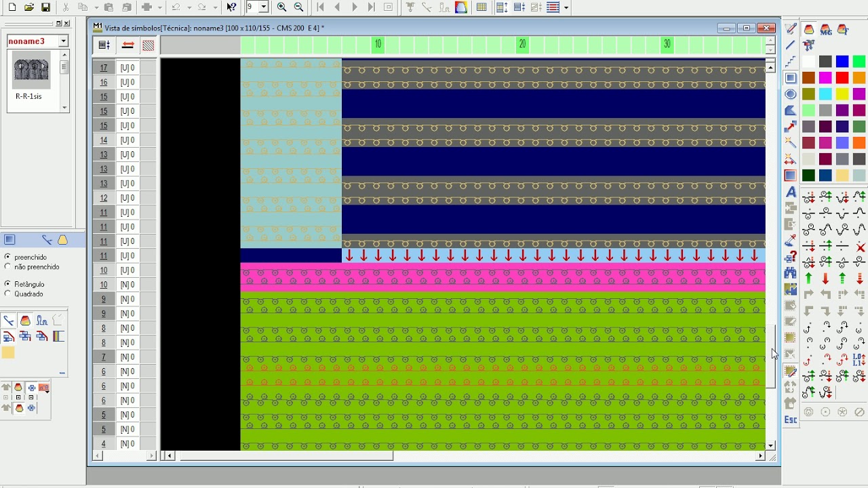The width and height of the screenshot is (868, 488).
Task: Select the polygon shape tool
Action: click(791, 110)
